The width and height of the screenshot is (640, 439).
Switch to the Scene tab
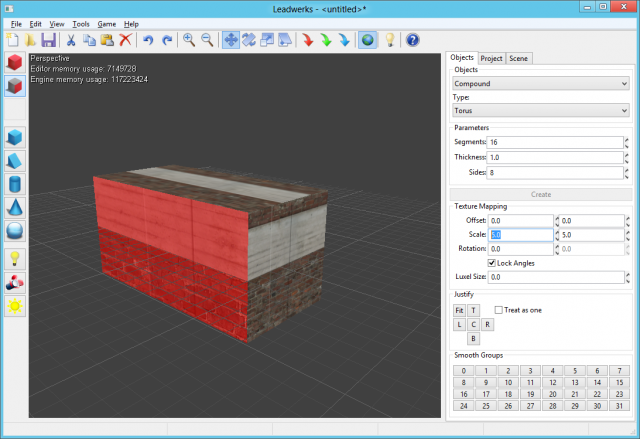click(x=519, y=58)
